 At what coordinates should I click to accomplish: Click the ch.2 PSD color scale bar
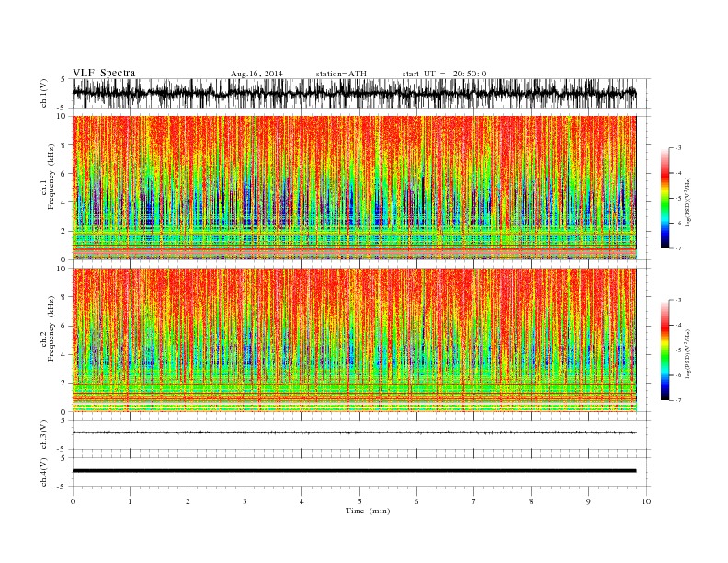click(x=665, y=350)
